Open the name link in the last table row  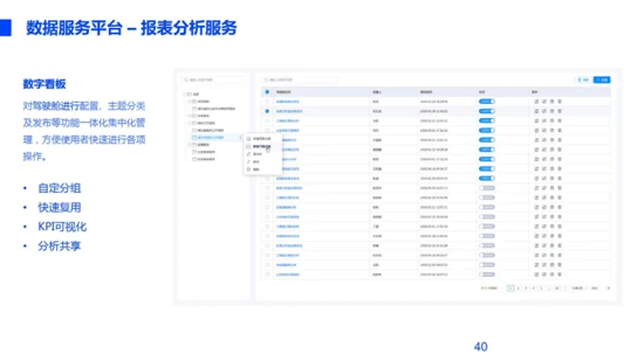(x=288, y=275)
